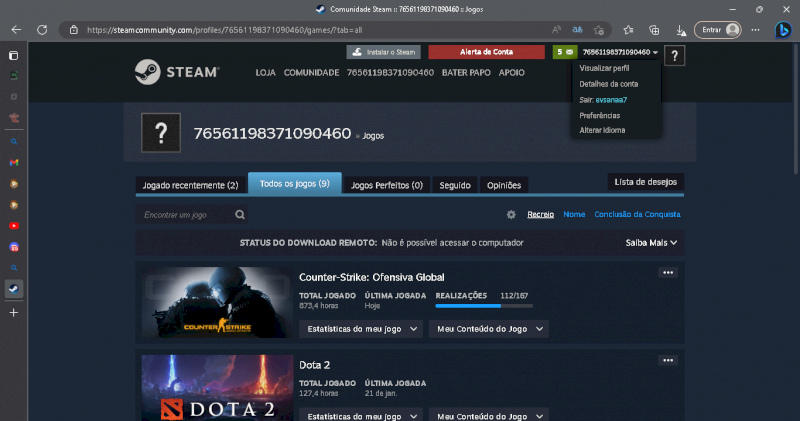The image size is (800, 421).
Task: Click the Bing Copilot icon in Edge
Action: tap(783, 30)
